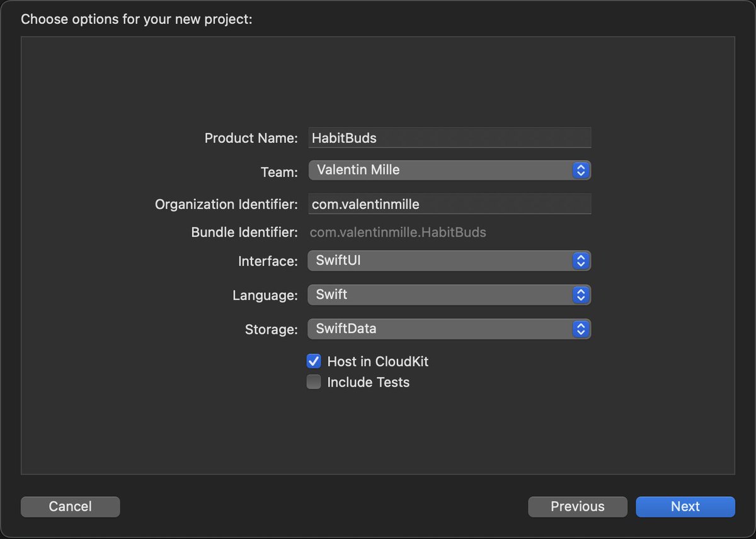Click the 'Host in CloudKit' label text

pyautogui.click(x=378, y=361)
